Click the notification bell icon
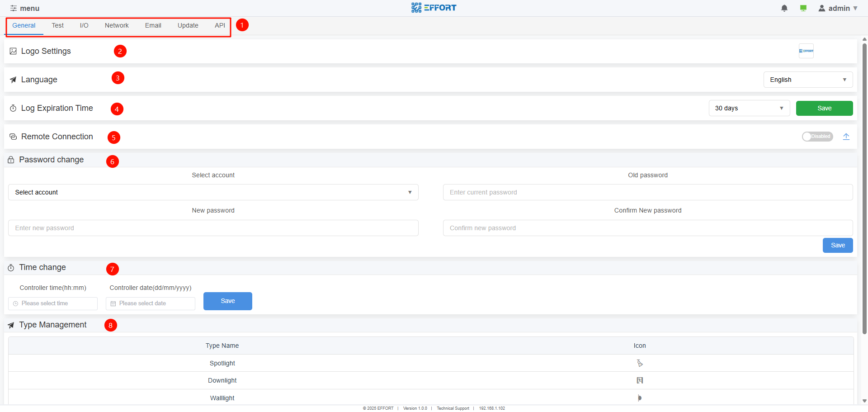The image size is (868, 412). (784, 8)
